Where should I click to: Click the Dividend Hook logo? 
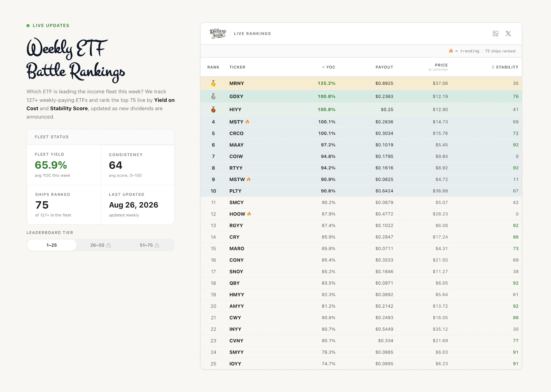(218, 33)
